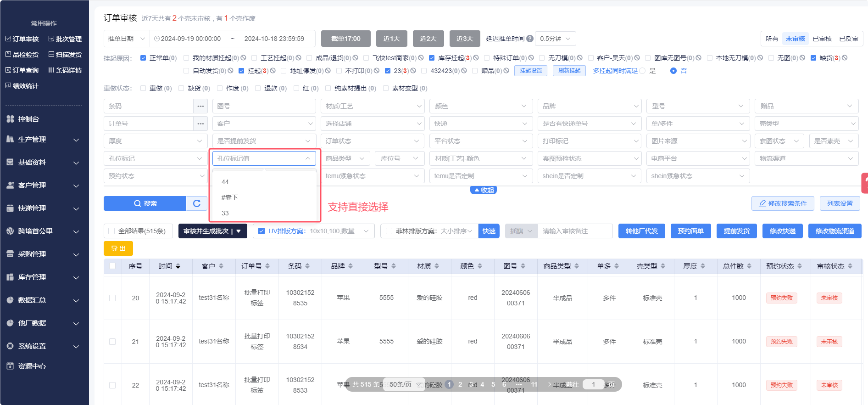
Task: Click the 请输入审核备注 input field
Action: 575,231
